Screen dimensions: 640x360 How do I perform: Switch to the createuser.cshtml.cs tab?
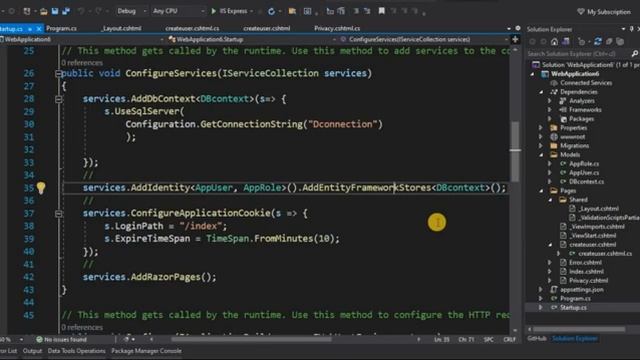192,29
